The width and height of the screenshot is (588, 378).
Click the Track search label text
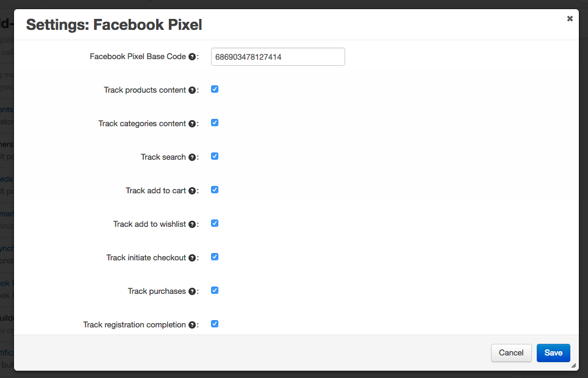(x=163, y=157)
